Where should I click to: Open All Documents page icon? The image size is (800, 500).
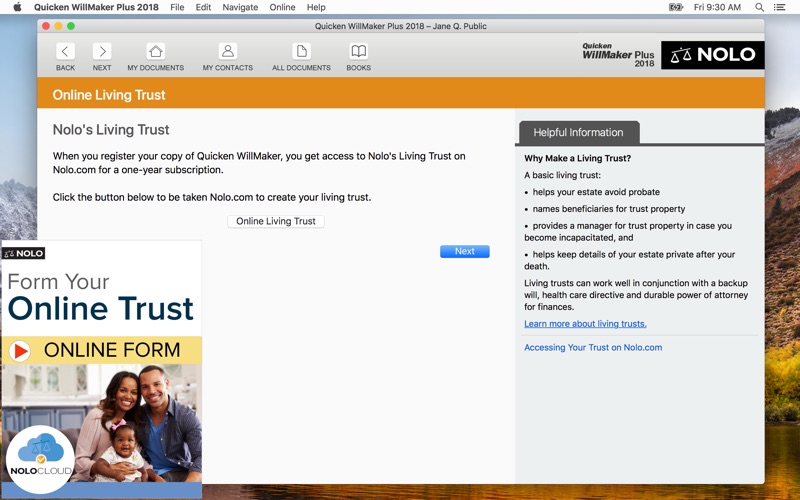click(x=301, y=51)
